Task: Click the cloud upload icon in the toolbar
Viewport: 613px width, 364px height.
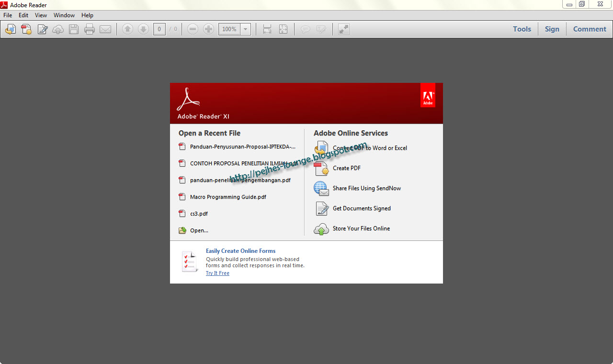Action: 58,29
